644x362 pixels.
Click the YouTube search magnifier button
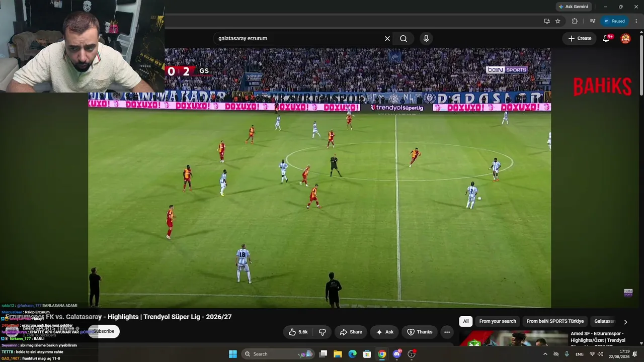point(404,39)
